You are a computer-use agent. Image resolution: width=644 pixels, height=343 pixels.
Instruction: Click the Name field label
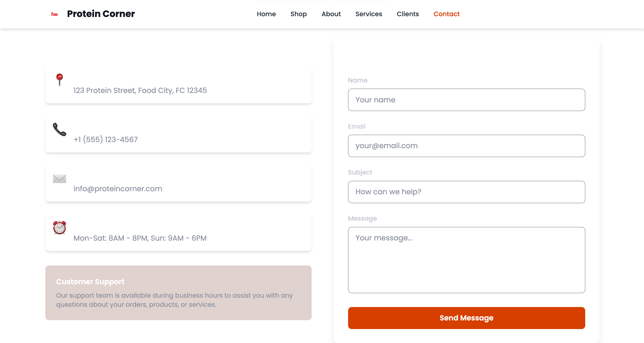358,80
